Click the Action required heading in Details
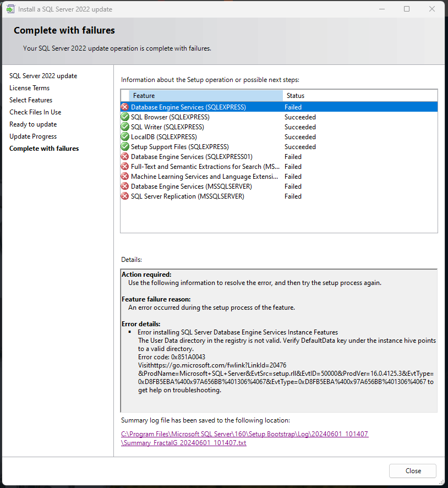This screenshot has height=488, width=448. (x=146, y=275)
